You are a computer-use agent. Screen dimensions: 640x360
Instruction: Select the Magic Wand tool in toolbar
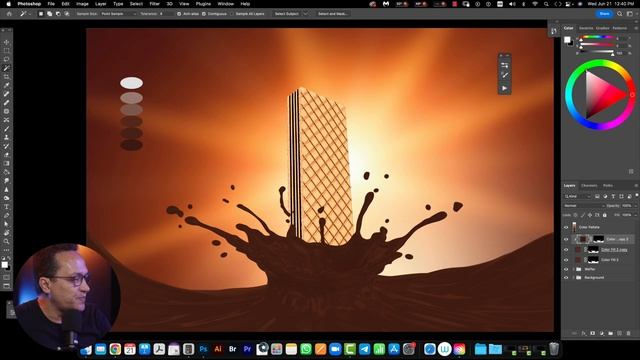click(7, 68)
